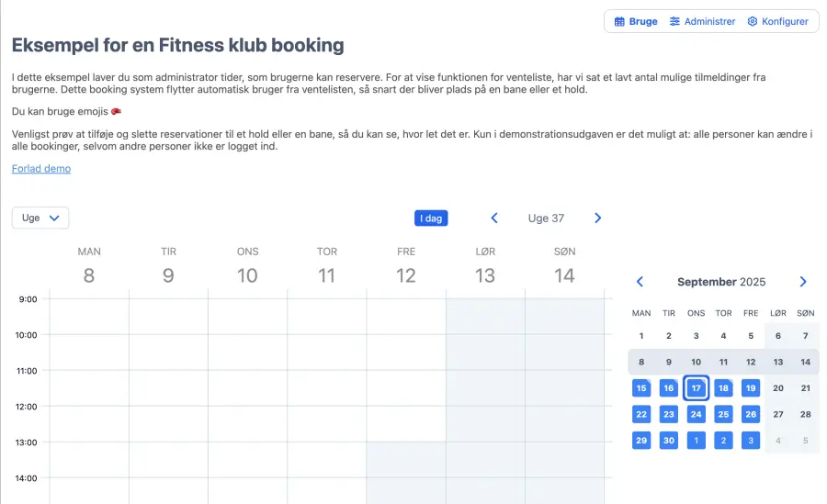Open the Uge view dropdown
Viewport: 827px width, 504px height.
[40, 218]
